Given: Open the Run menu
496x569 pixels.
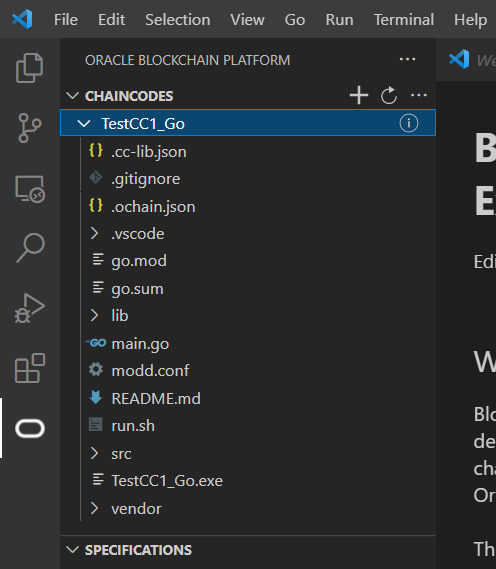Looking at the screenshot, I should pos(339,20).
